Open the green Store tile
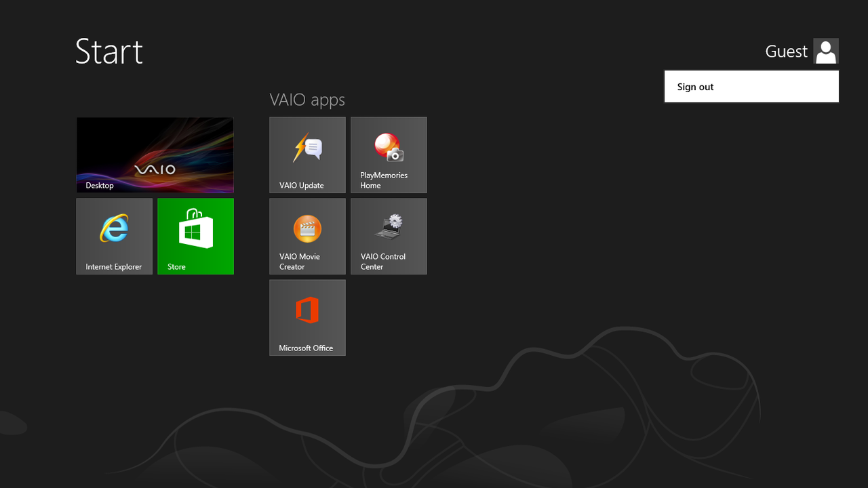This screenshot has height=488, width=868. [x=196, y=237]
